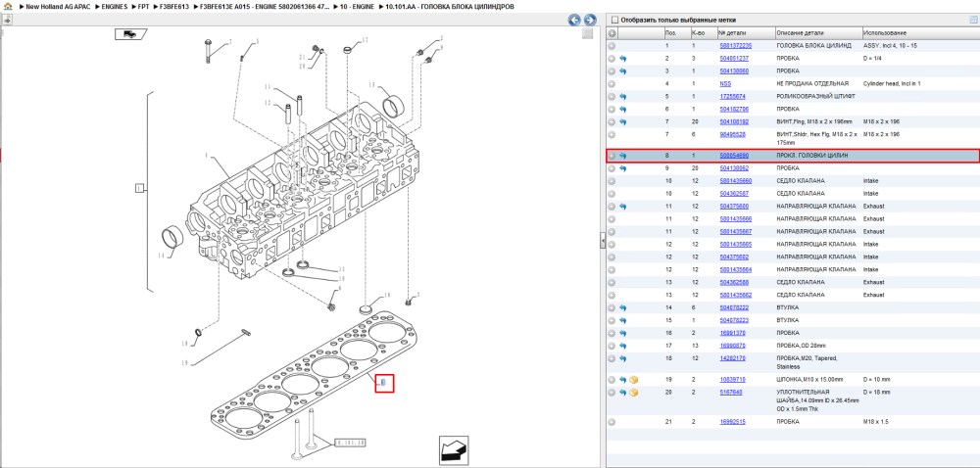Click blue arrow icon for position 14 ВТУЛКА
Image resolution: width=980 pixels, height=468 pixels.
(623, 307)
